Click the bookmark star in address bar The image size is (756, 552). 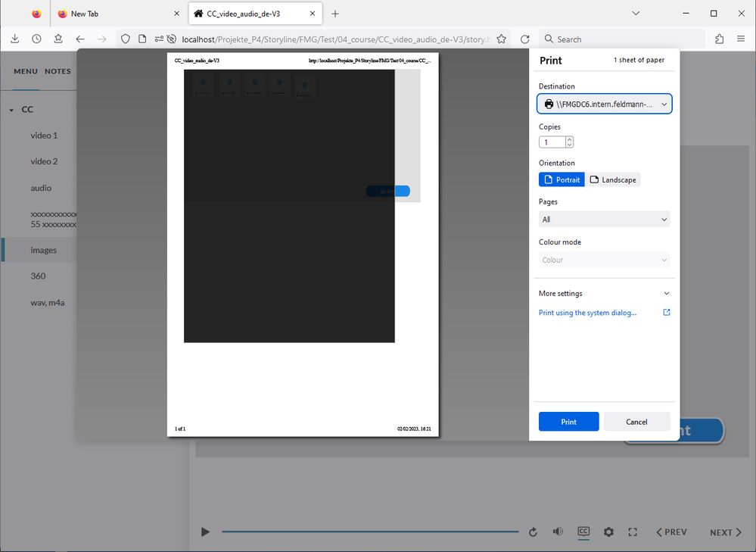[501, 39]
